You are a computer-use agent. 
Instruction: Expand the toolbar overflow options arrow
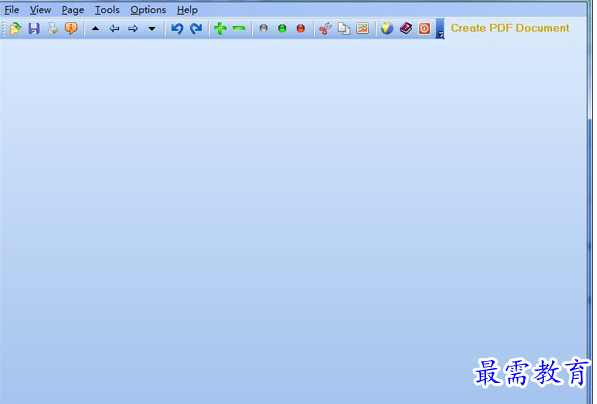point(440,29)
